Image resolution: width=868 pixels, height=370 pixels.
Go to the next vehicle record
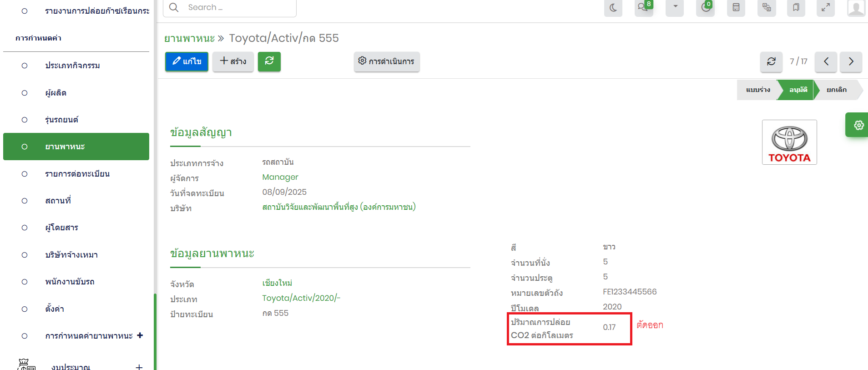tap(851, 61)
